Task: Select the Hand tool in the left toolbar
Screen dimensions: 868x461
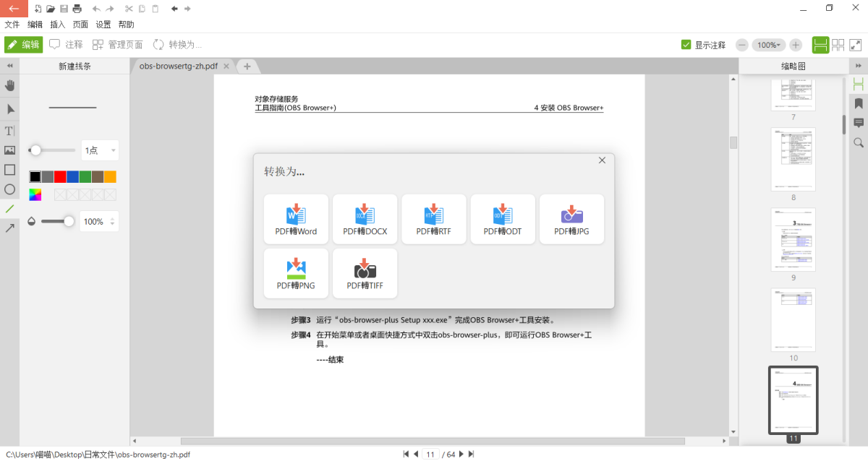Action: tap(9, 85)
